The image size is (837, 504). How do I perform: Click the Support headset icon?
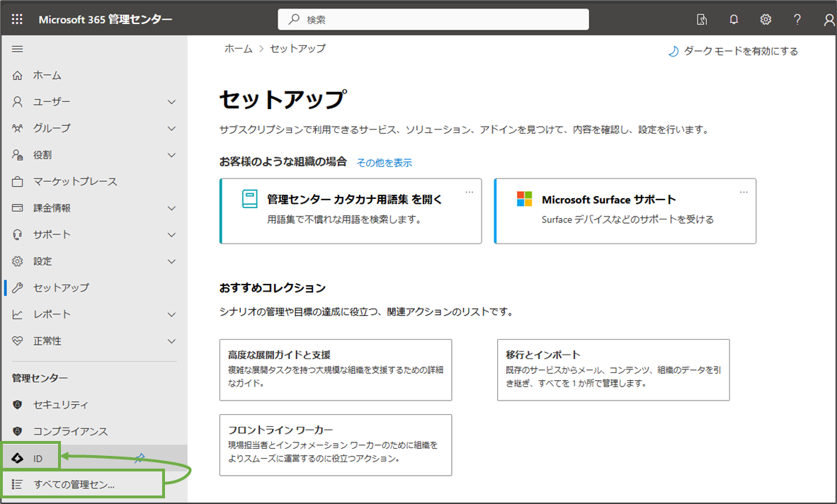18,235
